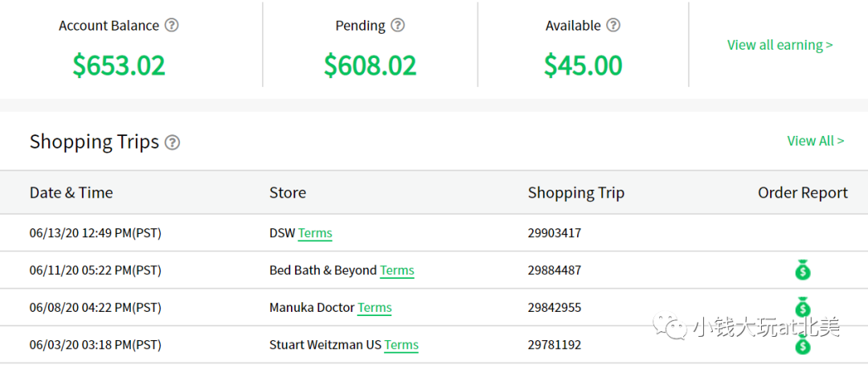
Task: Open View all earning link
Action: click(x=780, y=45)
